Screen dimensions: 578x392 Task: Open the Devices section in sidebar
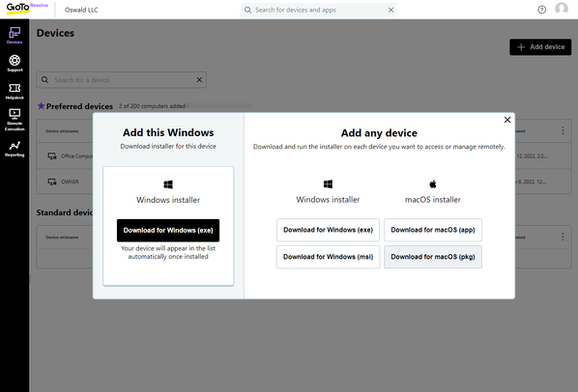click(14, 36)
